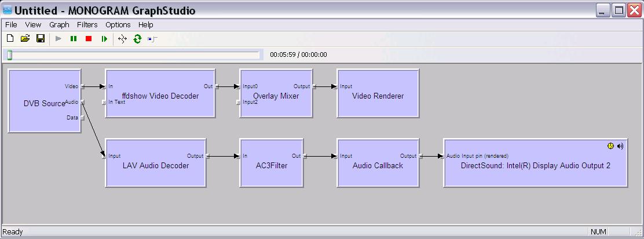Screen dimensions: 644x239
Task: Click the Audio output pin on DVB Source
Action: click(82, 102)
